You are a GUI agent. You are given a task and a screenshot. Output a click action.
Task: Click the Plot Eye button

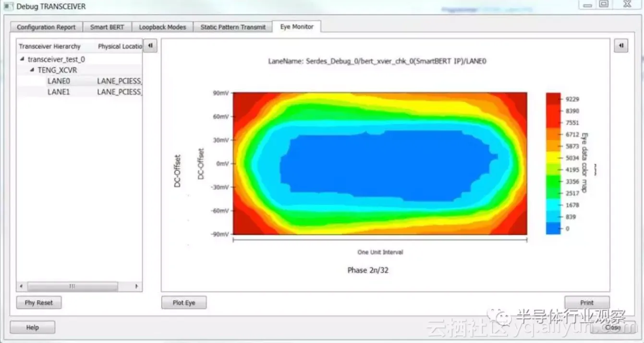click(184, 303)
